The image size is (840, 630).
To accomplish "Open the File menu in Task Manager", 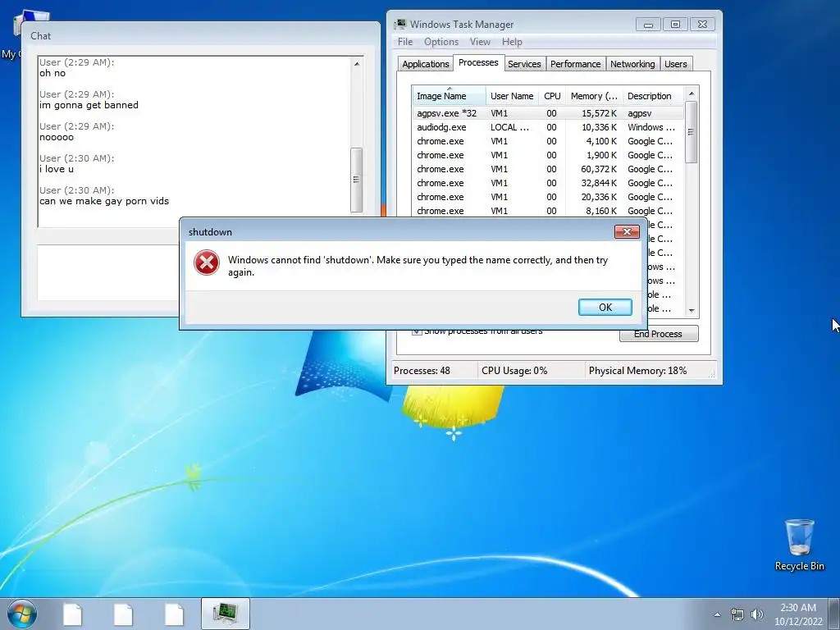I will click(x=405, y=41).
